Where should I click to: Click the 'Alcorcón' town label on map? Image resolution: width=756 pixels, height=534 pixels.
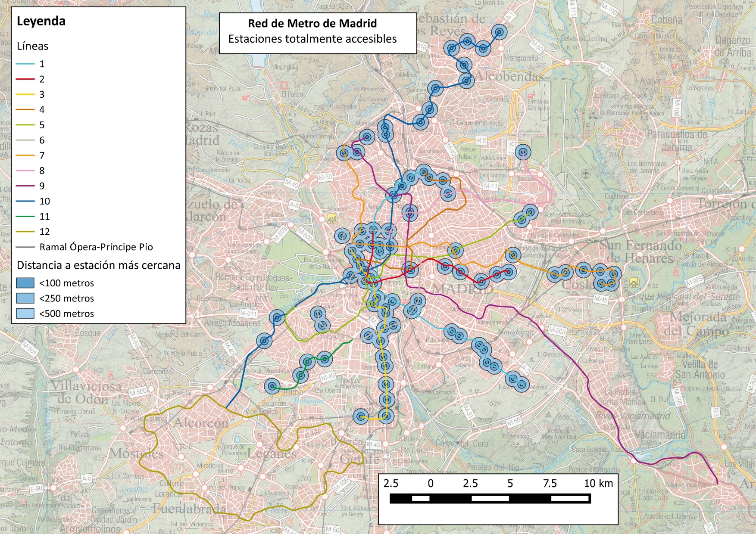[x=200, y=423]
